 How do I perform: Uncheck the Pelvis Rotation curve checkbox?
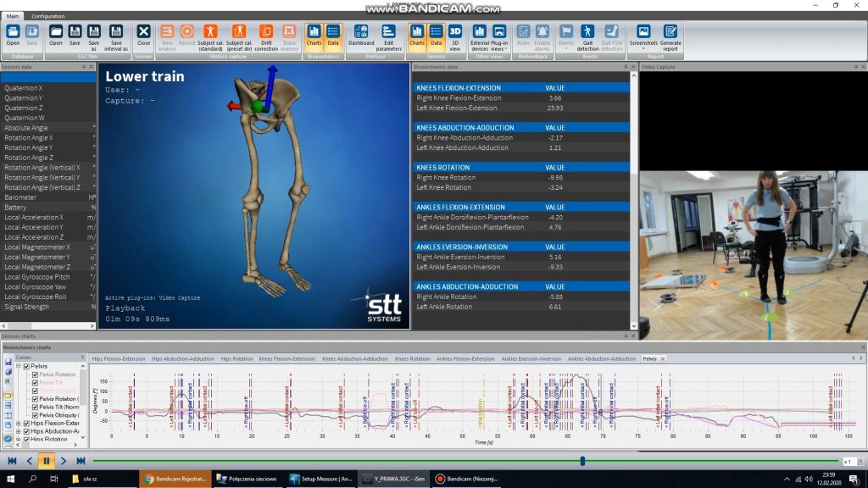click(x=35, y=374)
